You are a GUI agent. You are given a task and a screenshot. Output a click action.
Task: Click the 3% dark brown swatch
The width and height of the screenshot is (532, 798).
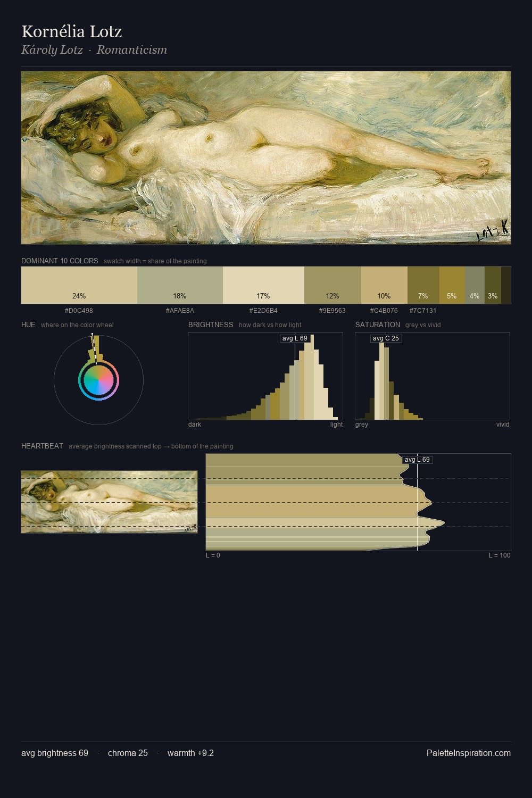[x=493, y=285]
